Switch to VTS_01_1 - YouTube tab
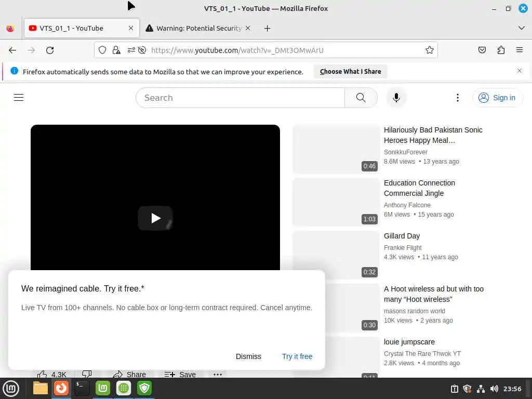532x399 pixels. (x=82, y=28)
